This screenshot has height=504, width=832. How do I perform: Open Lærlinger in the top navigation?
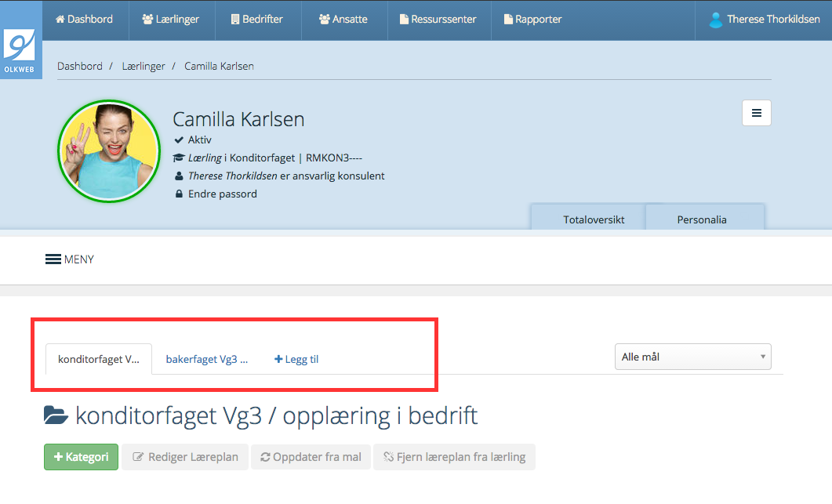170,20
